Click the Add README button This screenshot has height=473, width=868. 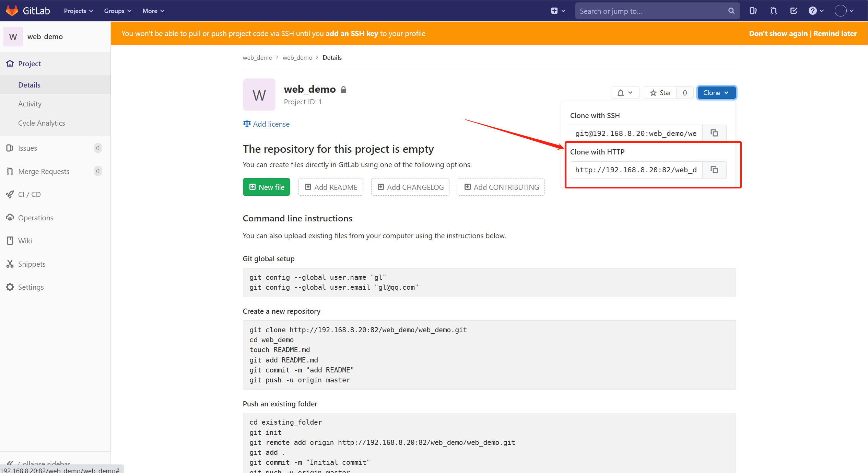pyautogui.click(x=331, y=187)
